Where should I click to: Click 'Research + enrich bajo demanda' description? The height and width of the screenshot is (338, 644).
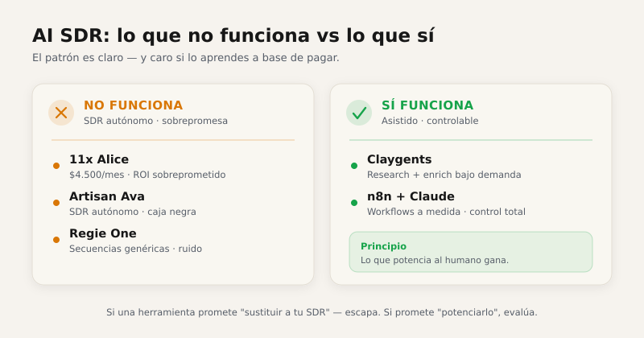444,175
